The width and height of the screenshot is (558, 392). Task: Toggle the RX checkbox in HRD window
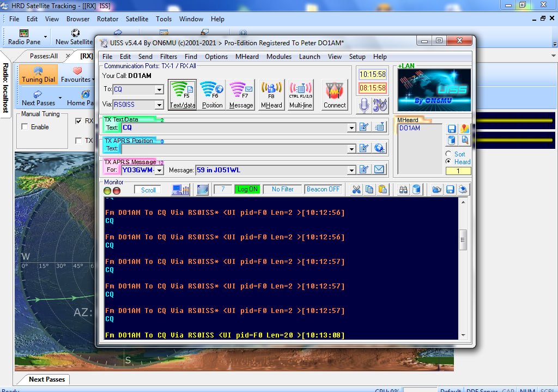click(x=78, y=121)
